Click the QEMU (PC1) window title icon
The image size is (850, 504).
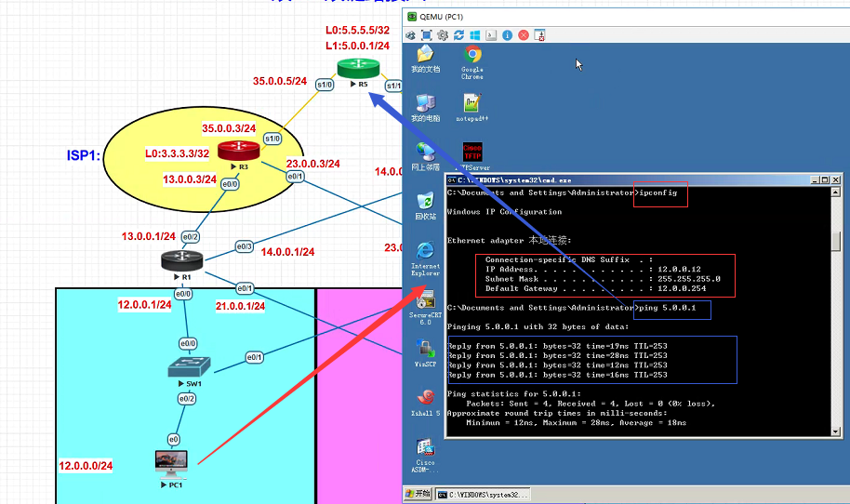tap(412, 17)
